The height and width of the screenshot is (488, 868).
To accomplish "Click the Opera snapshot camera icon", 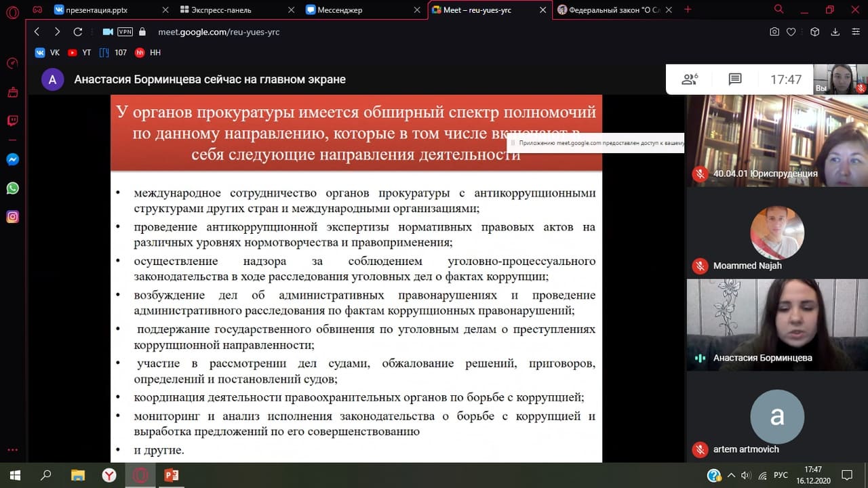I will click(x=774, y=32).
